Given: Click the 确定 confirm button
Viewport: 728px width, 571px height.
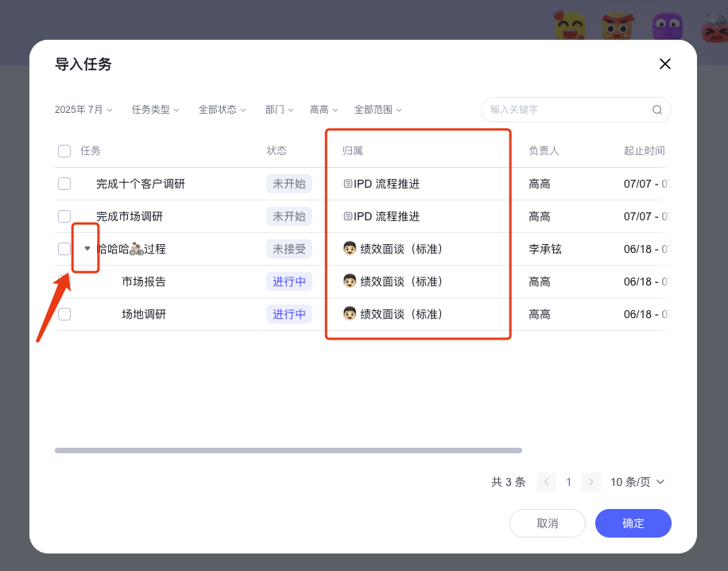Looking at the screenshot, I should pyautogui.click(x=633, y=523).
